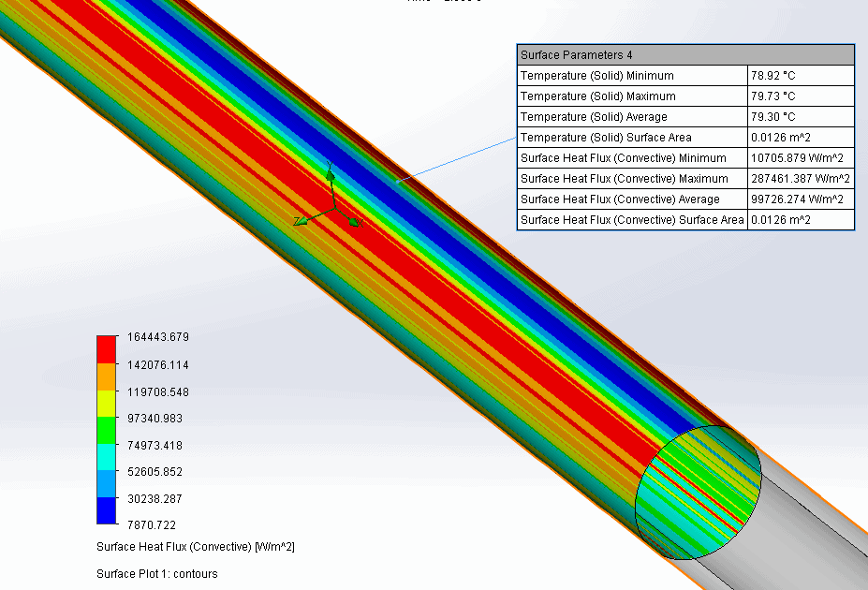The image size is (868, 590).
Task: Select the 'Temperature (Solid) Maximum' row label
Action: click(597, 96)
